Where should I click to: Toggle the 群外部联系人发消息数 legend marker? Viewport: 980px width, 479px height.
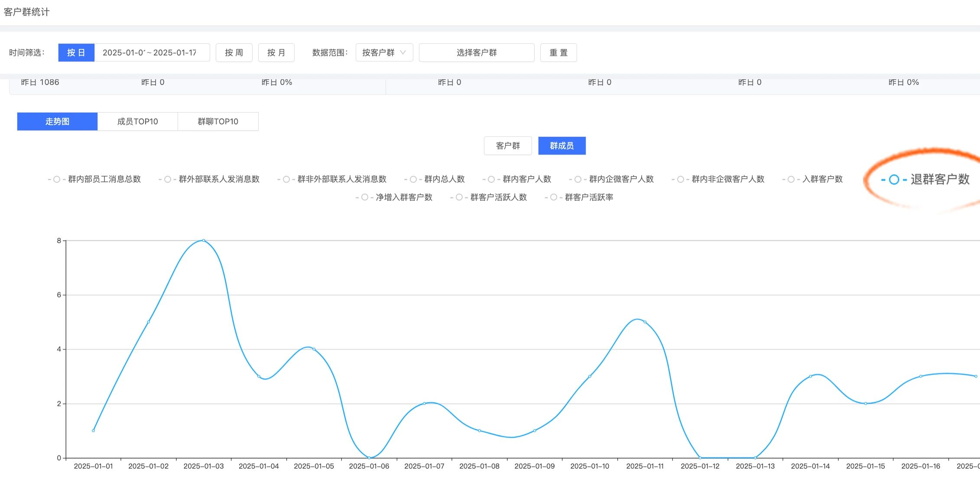click(168, 179)
